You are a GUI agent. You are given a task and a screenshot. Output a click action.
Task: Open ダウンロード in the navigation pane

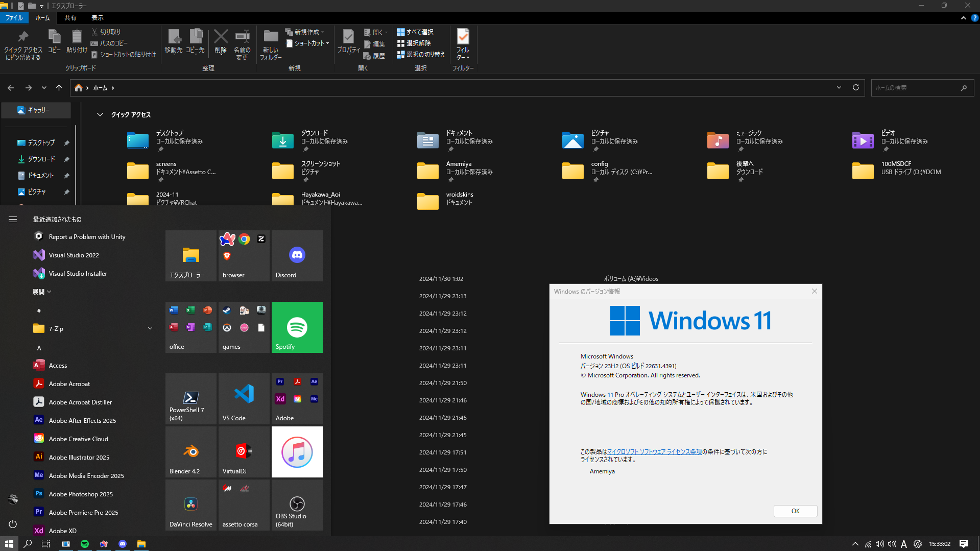tap(41, 159)
